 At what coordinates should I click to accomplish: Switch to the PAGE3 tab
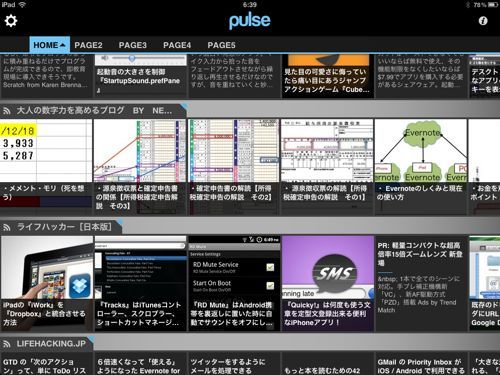click(133, 45)
